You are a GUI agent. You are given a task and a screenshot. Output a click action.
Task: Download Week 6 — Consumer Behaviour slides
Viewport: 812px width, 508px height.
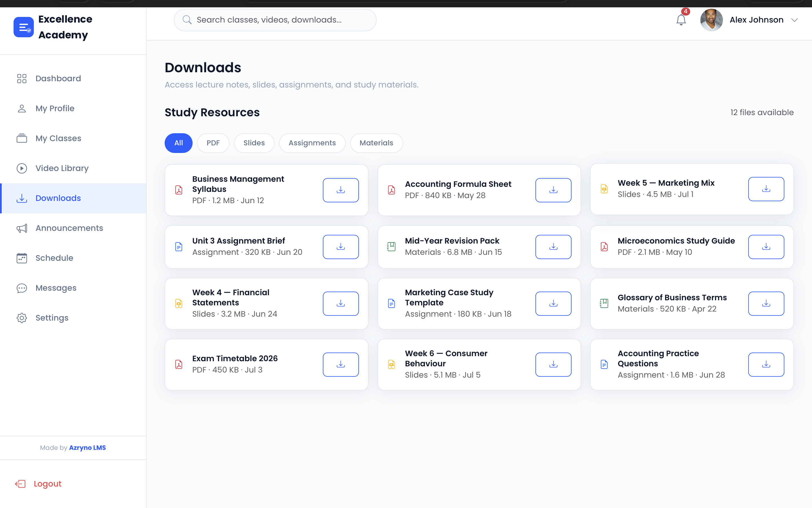pyautogui.click(x=553, y=364)
